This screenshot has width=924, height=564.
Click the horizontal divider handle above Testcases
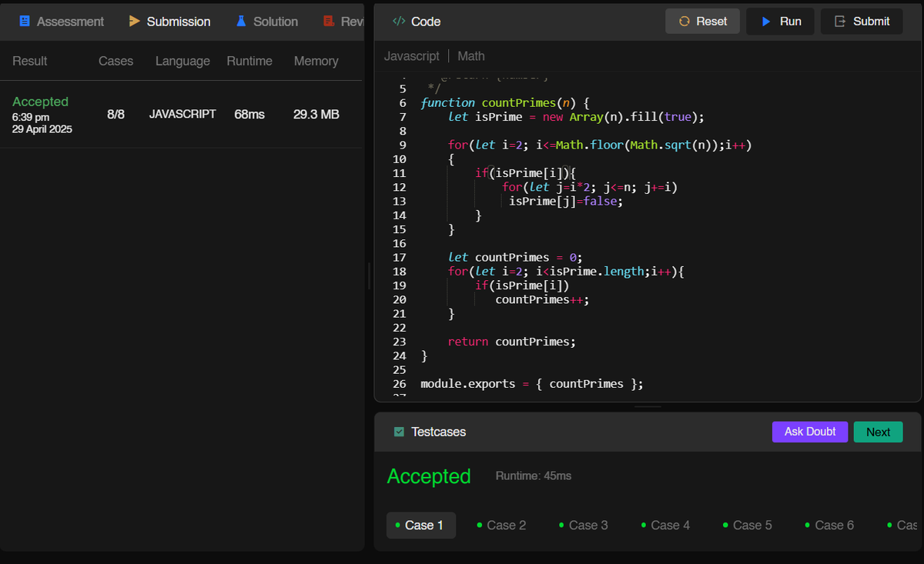click(648, 407)
